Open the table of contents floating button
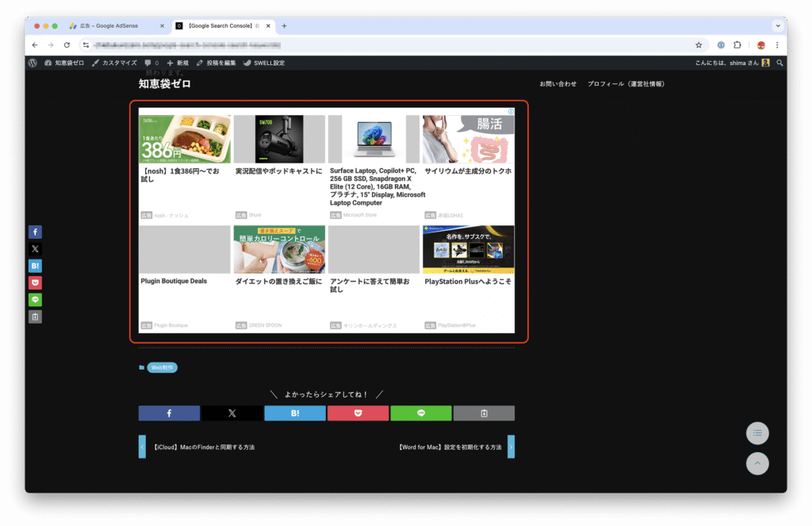The height and width of the screenshot is (526, 812). [757, 432]
